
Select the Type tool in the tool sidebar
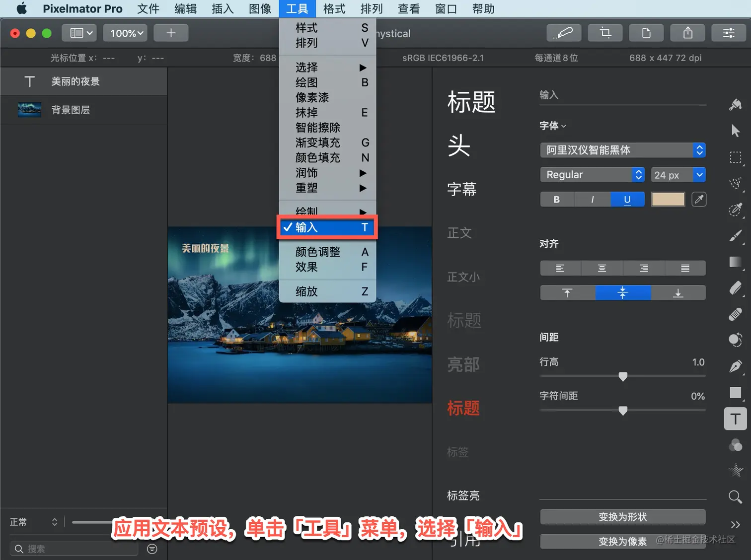coord(736,419)
